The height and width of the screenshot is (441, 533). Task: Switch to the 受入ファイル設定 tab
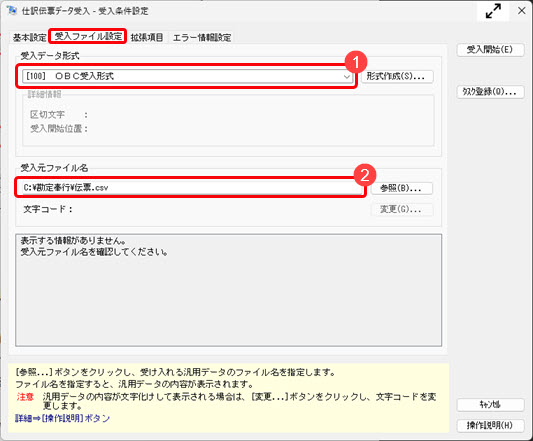click(x=88, y=36)
